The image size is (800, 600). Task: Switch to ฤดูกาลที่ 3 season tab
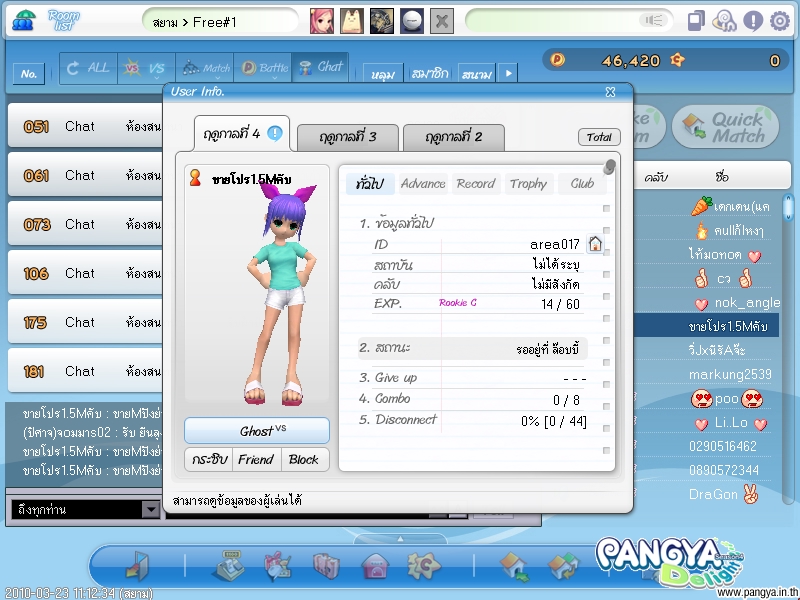(347, 137)
